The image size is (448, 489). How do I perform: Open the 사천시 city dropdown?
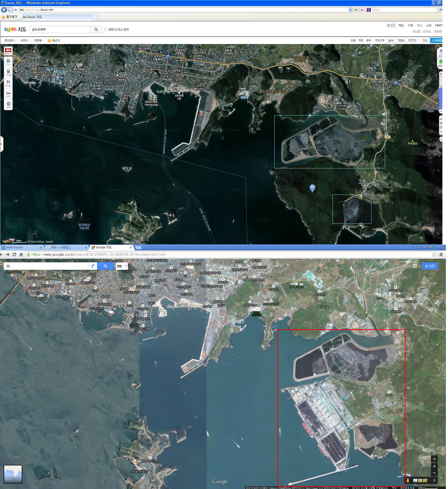pos(25,41)
